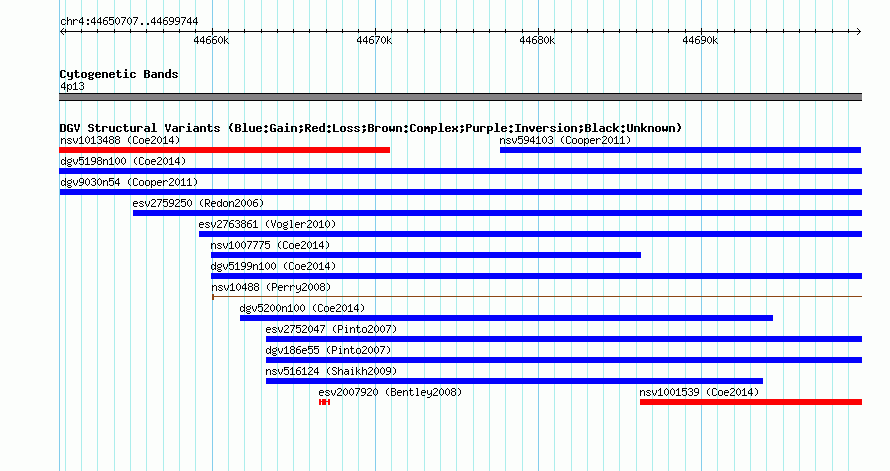Click the dgv186e55 (Pinto2007) variant label
Image resolution: width=890 pixels, height=471 pixels.
pos(328,350)
